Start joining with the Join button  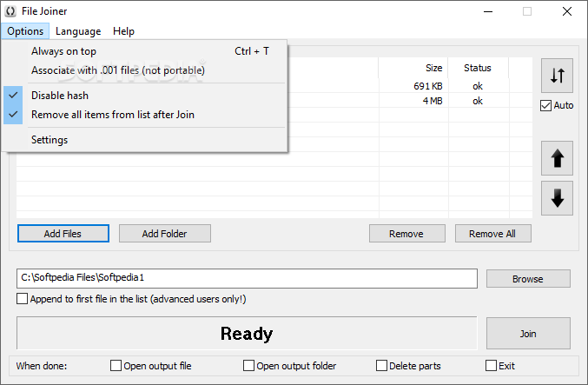[x=528, y=333]
